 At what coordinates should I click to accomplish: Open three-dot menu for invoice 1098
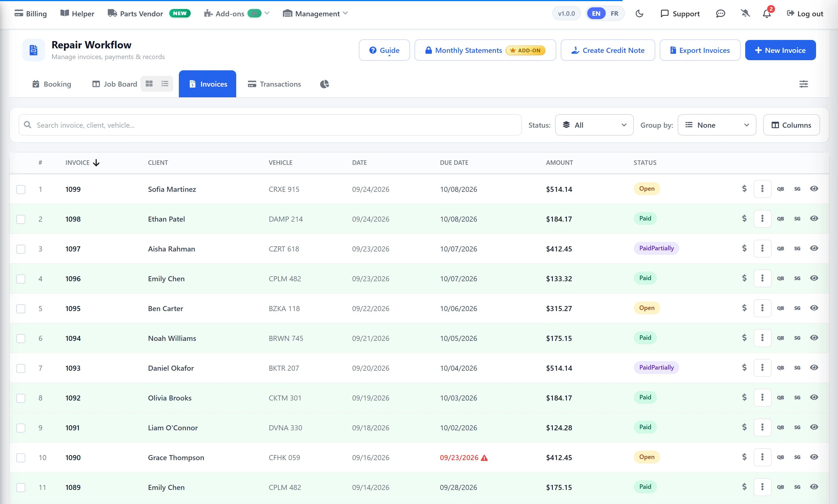point(762,219)
